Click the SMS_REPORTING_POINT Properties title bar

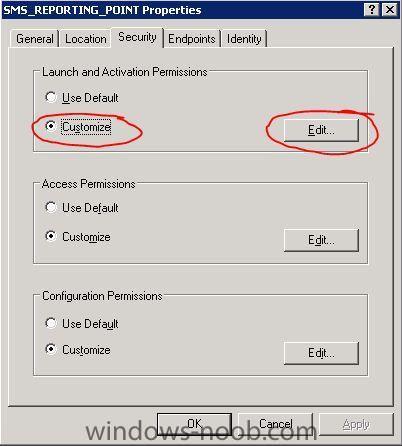point(182,10)
